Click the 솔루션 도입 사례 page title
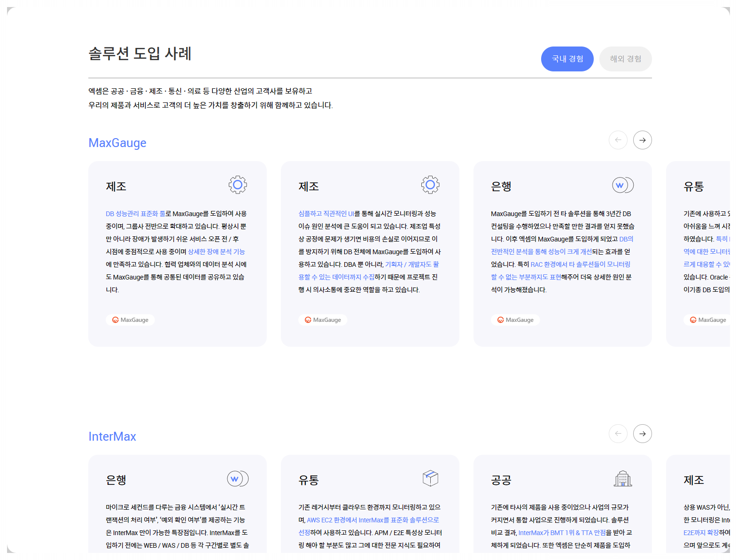737x560 pixels. [x=140, y=54]
